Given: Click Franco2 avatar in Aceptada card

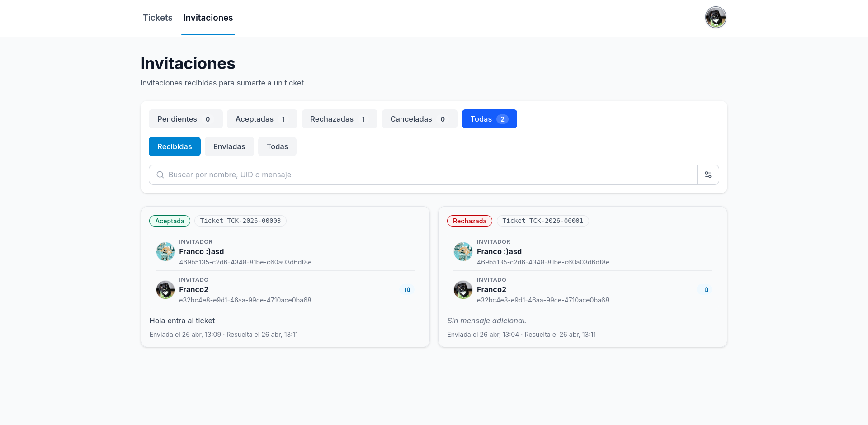Looking at the screenshot, I should (x=165, y=289).
